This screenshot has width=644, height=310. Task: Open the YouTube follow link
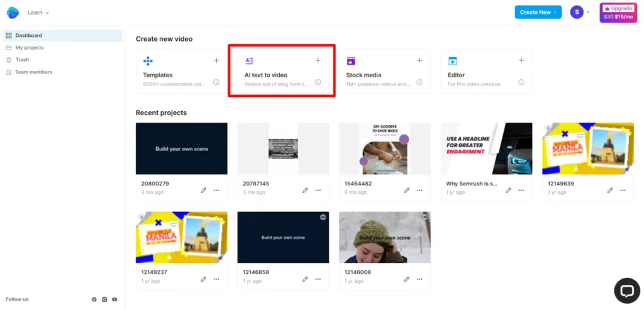(114, 299)
